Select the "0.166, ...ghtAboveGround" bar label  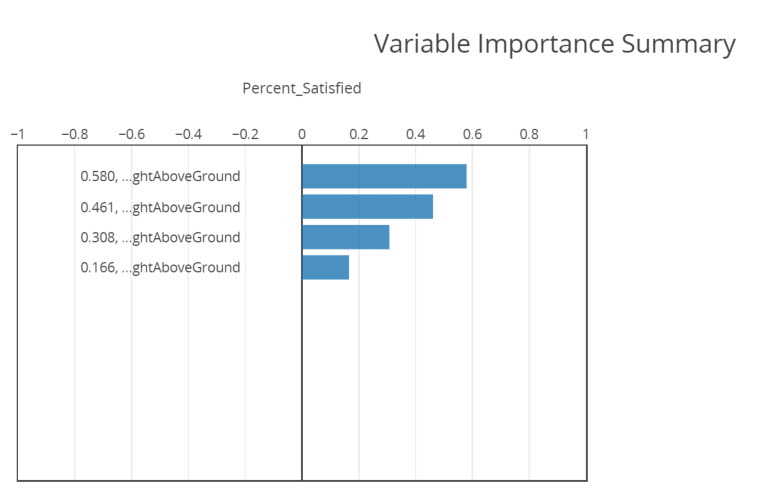160,267
